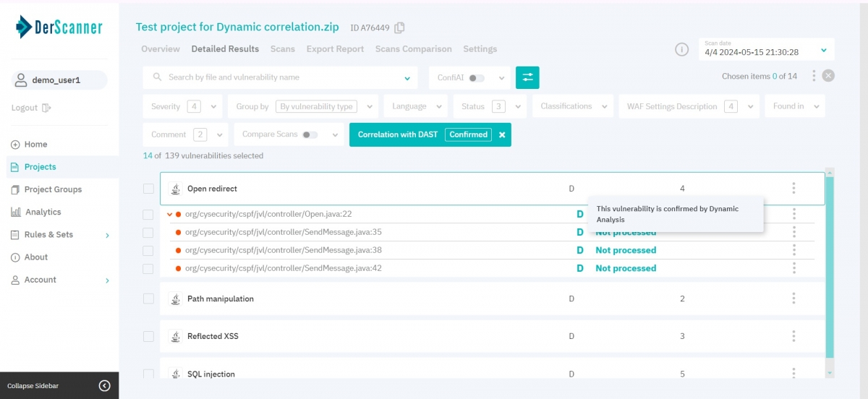The height and width of the screenshot is (399, 868).
Task: Click the logout icon in sidebar
Action: [x=46, y=108]
